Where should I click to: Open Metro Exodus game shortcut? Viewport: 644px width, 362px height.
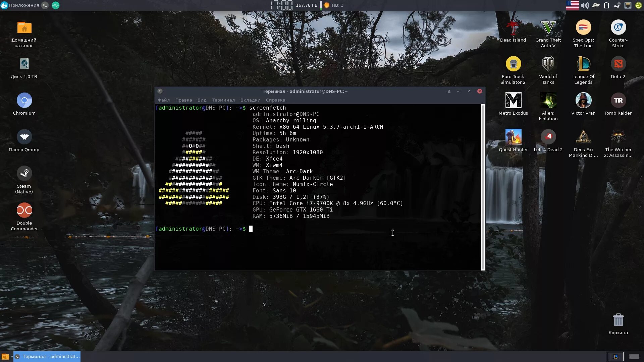click(x=513, y=100)
